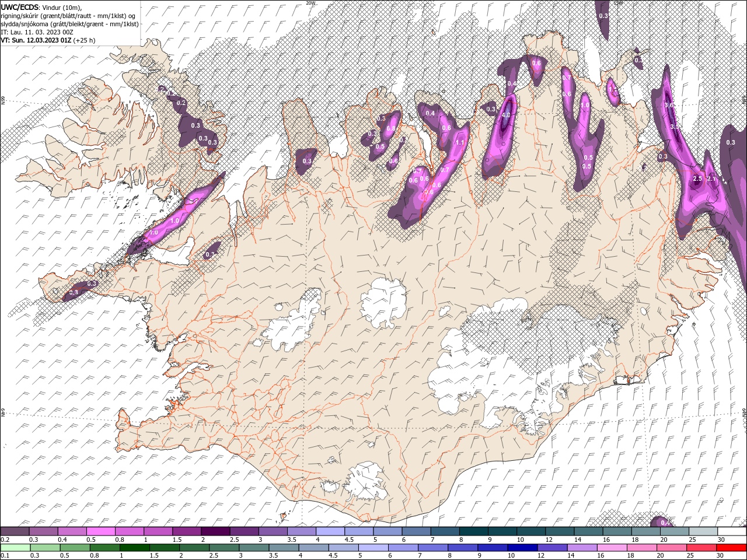Click the 1.1 snowfall value on the map
The image size is (747, 560).
[x=460, y=143]
